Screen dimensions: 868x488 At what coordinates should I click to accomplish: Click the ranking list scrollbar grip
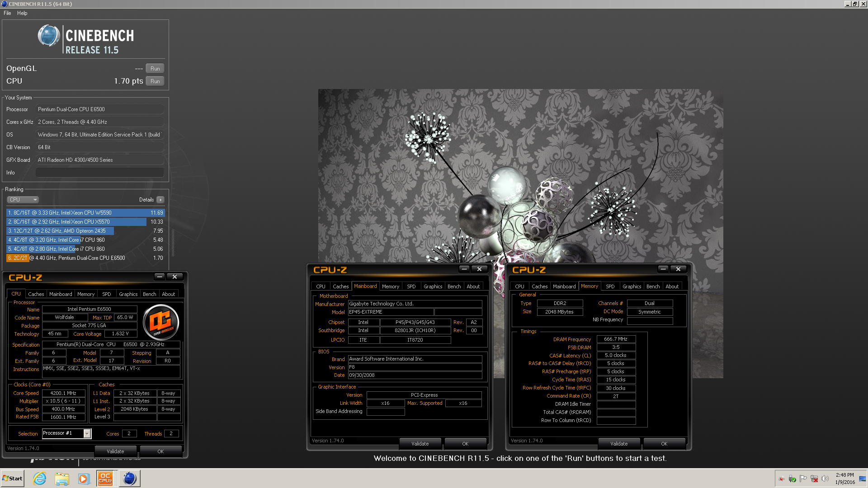point(173,242)
